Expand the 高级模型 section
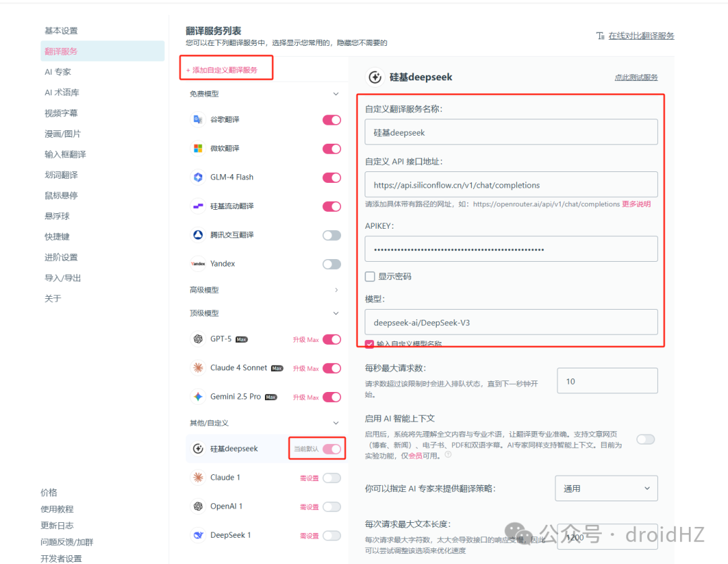This screenshot has width=728, height=564. pos(336,290)
